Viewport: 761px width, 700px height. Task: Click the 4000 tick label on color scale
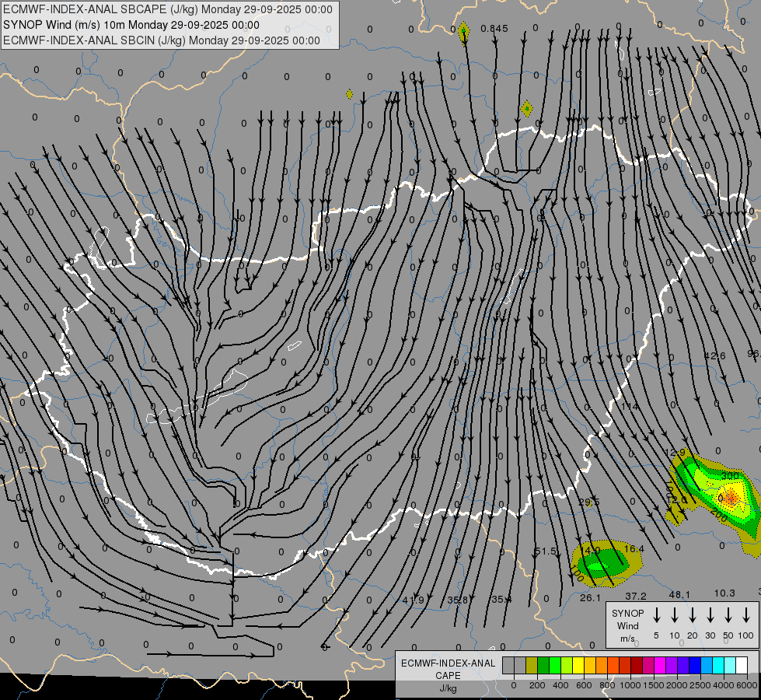[723, 685]
